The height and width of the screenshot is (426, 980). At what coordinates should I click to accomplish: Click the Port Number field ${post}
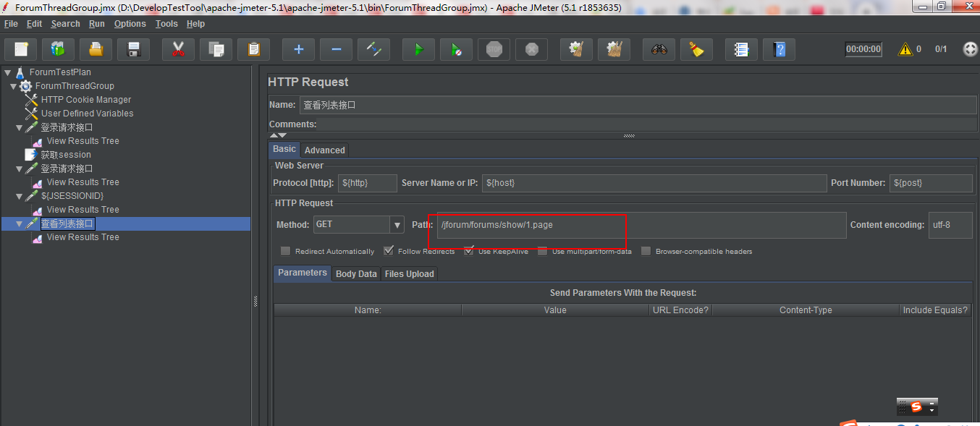coord(931,183)
